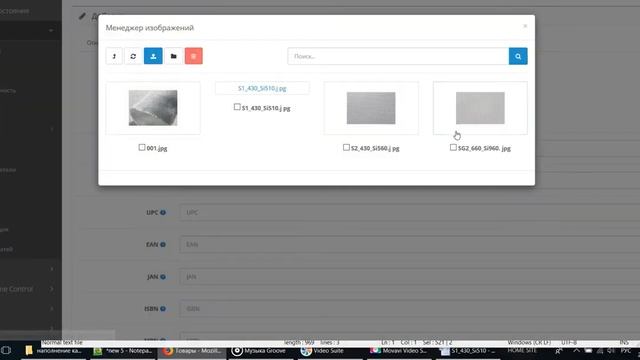640x360 pixels.
Task: Click the blue search magnifier button
Action: pyautogui.click(x=518, y=56)
